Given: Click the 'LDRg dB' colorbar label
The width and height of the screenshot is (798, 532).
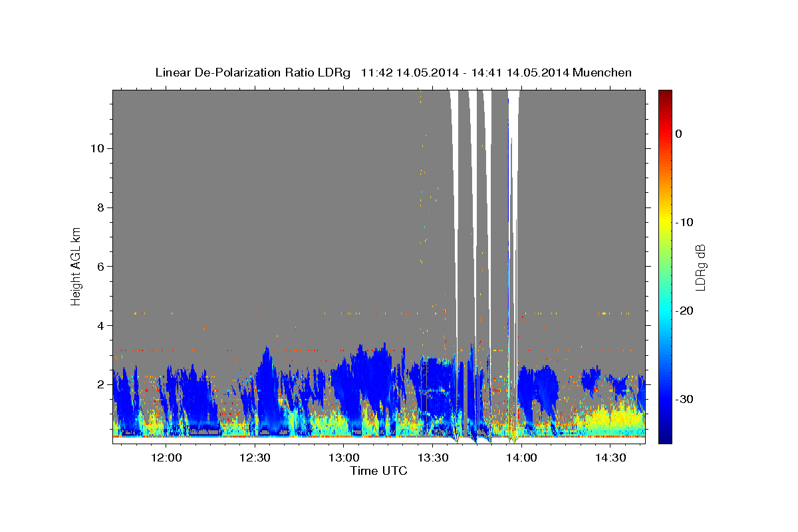Looking at the screenshot, I should [x=700, y=267].
